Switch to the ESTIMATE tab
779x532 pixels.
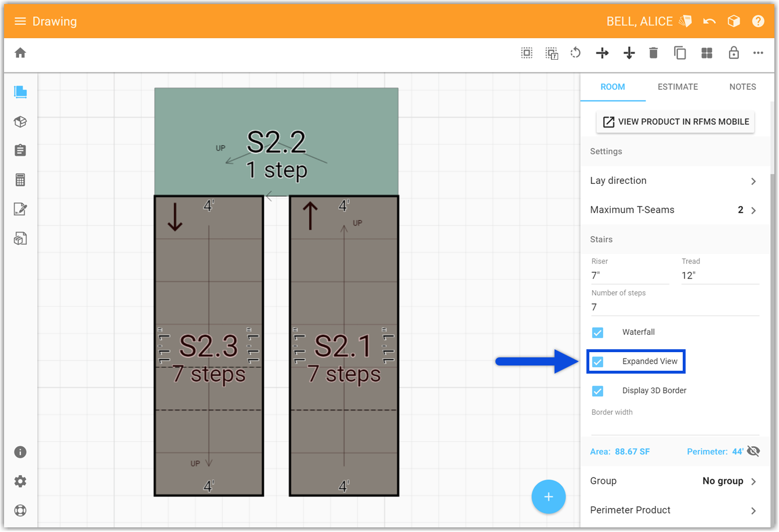point(677,87)
